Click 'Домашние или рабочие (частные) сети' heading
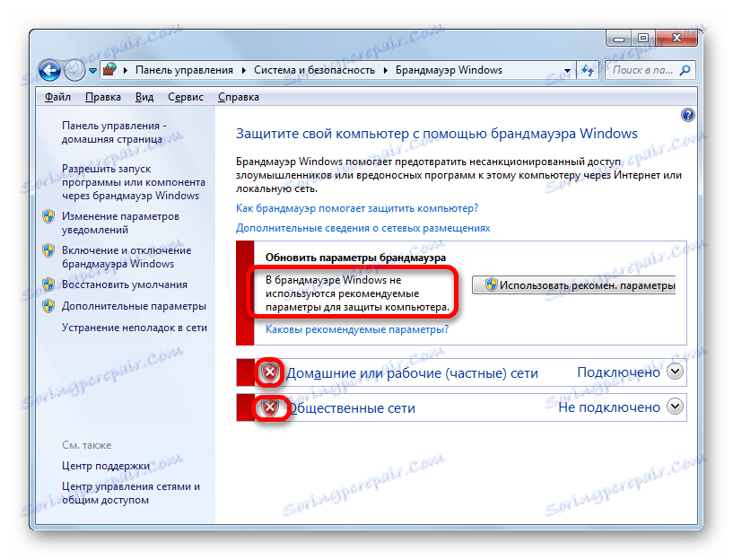 pyautogui.click(x=412, y=373)
